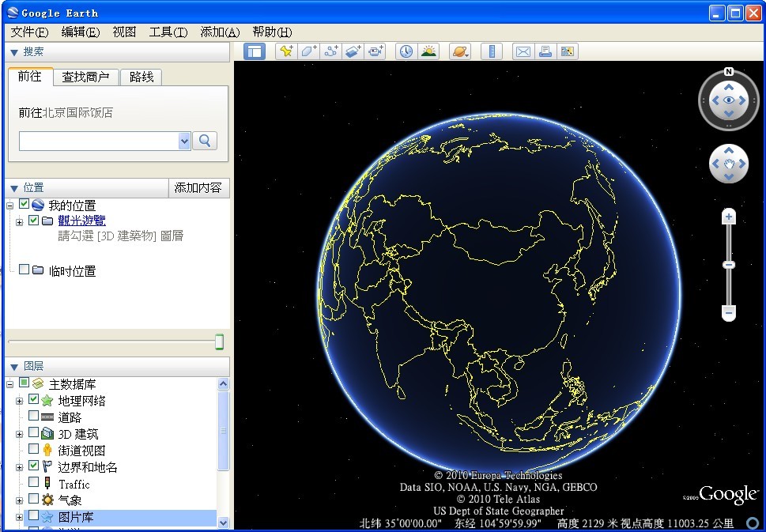Open the ruler measurement tool
The width and height of the screenshot is (766, 532).
click(492, 51)
